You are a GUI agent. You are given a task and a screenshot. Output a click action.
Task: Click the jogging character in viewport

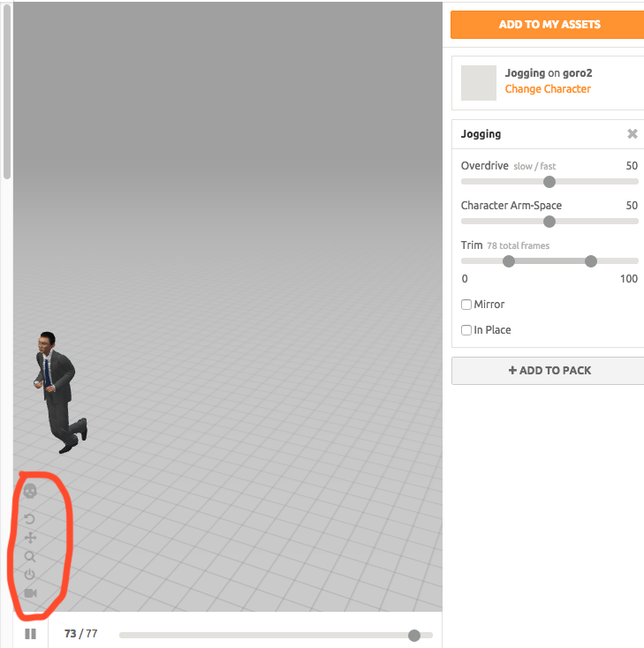point(59,392)
